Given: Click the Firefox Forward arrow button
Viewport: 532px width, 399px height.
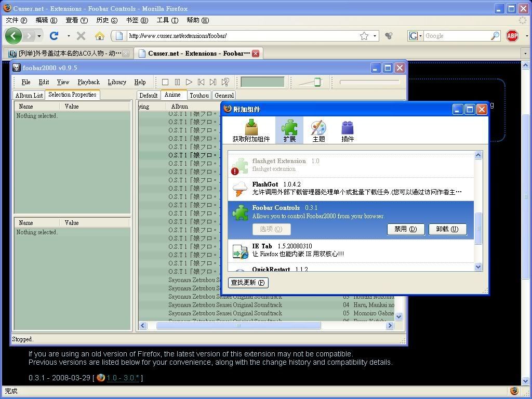Looking at the screenshot, I should (30, 36).
